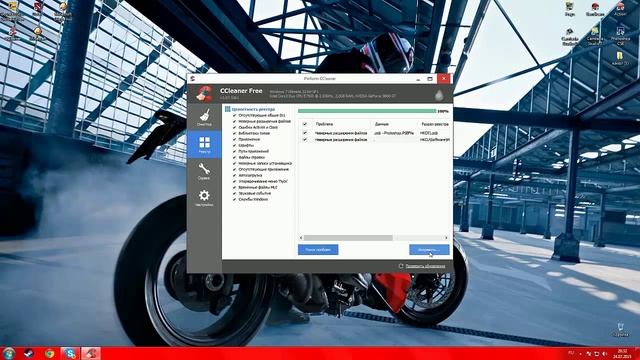Open Skype from the taskbar

click(70, 353)
